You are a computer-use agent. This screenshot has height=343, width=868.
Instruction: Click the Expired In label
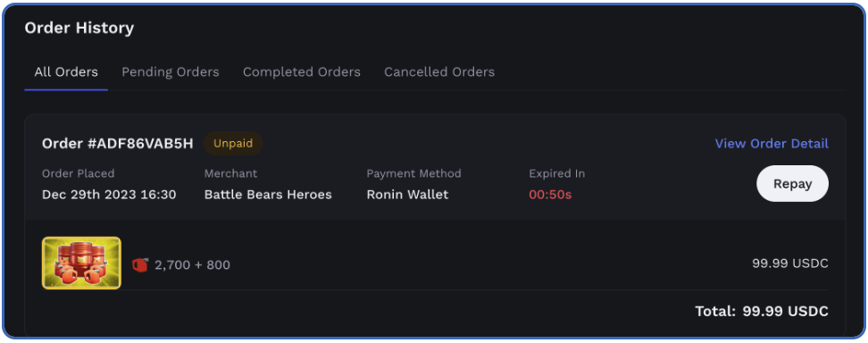[x=557, y=173]
